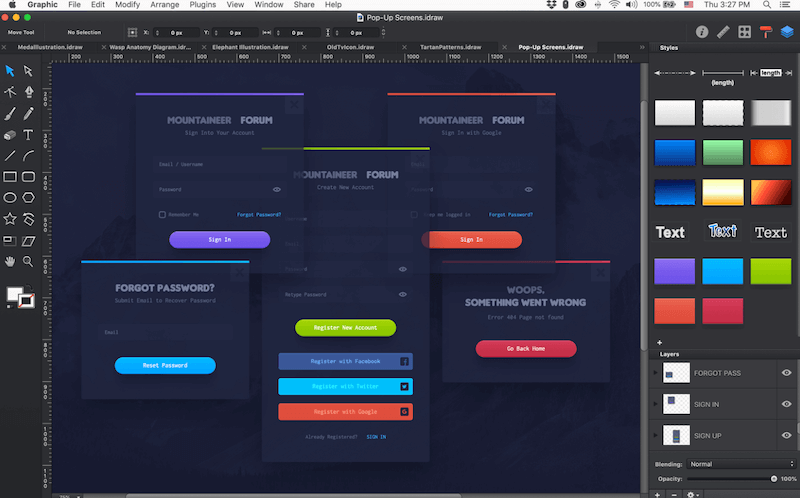The height and width of the screenshot is (498, 800).
Task: Select the Zoom magnifier tool
Action: point(28,262)
